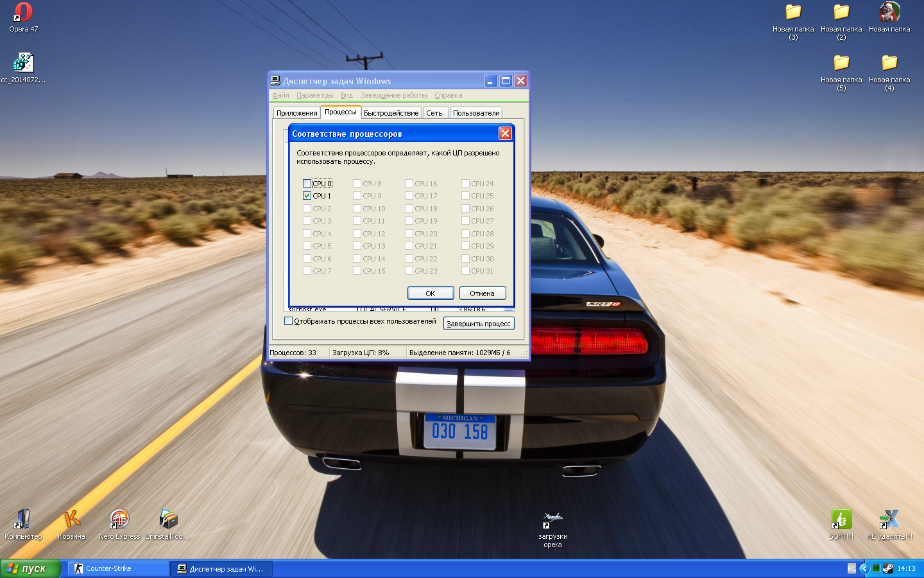This screenshot has height=578, width=924.
Task: Switch to the Приложения tab
Action: (x=297, y=113)
